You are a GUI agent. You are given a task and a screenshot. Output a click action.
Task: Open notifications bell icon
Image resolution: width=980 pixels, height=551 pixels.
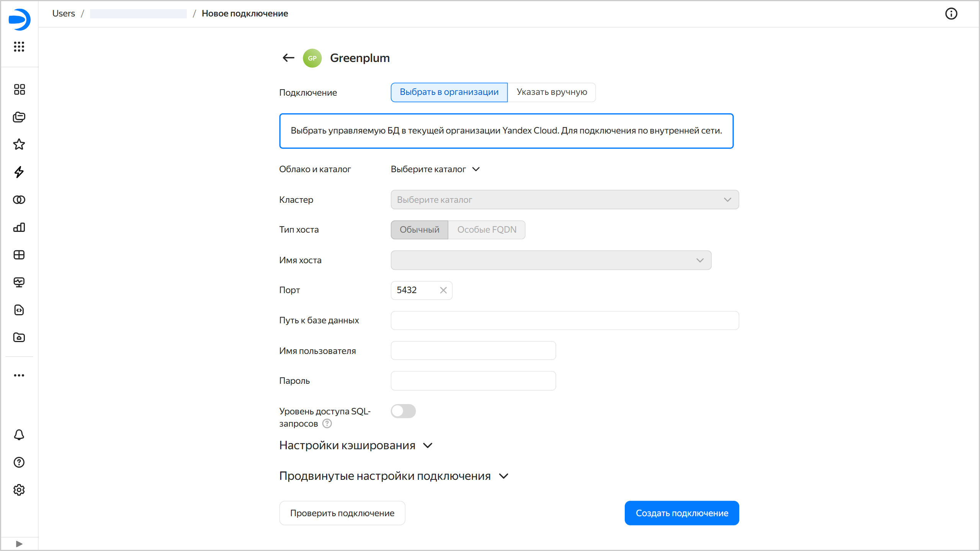point(19,435)
